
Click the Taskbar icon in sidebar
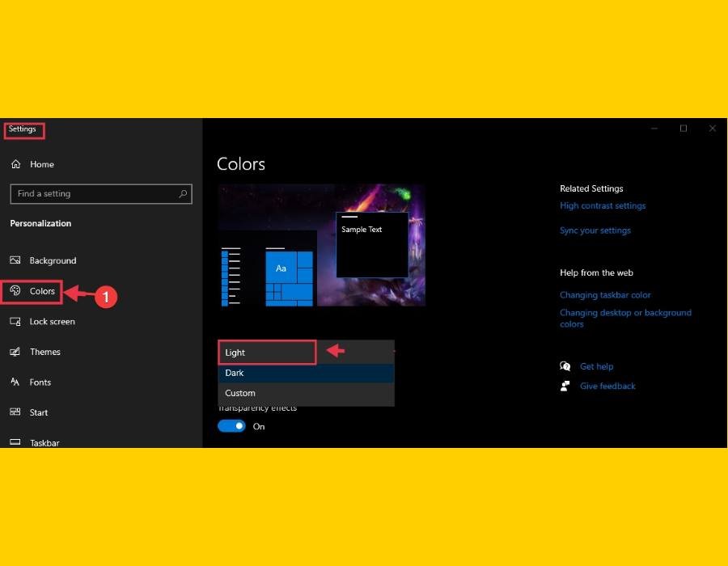(x=15, y=442)
